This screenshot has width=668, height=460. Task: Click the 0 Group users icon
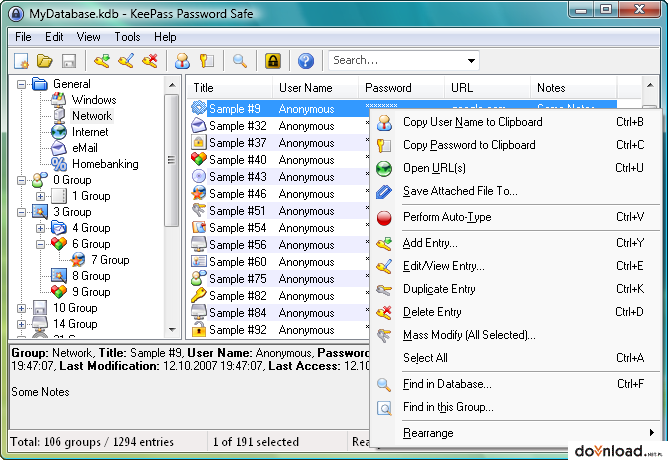point(40,180)
